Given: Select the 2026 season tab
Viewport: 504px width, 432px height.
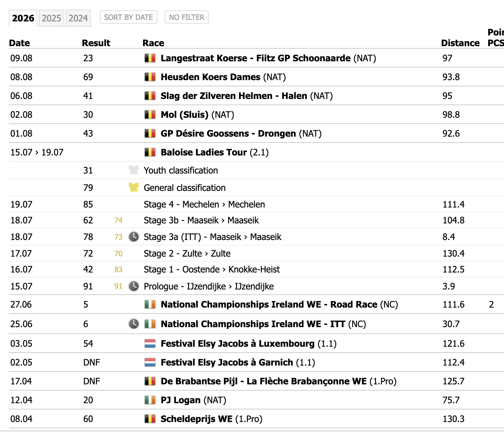Looking at the screenshot, I should [23, 18].
